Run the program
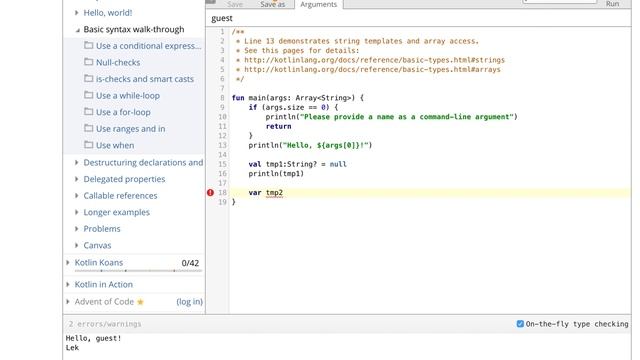The image size is (640, 360). coord(612,4)
